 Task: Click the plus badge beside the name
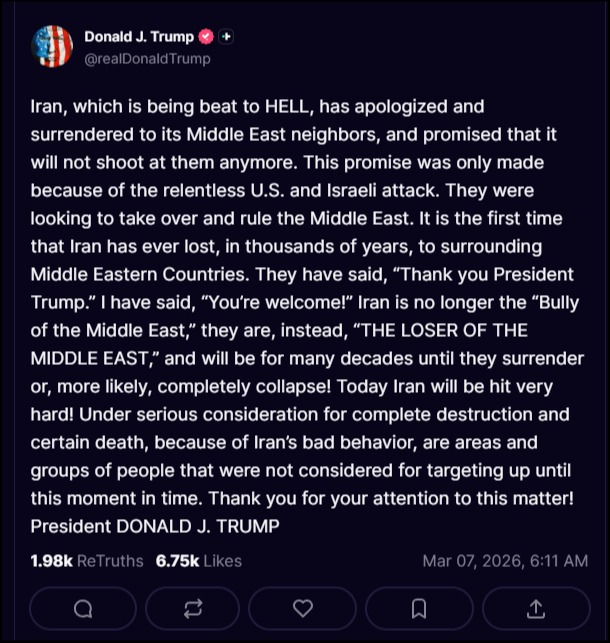[x=227, y=37]
